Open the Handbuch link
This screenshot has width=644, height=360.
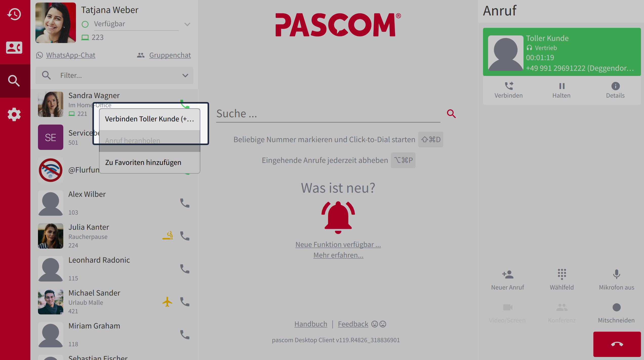[x=311, y=324]
